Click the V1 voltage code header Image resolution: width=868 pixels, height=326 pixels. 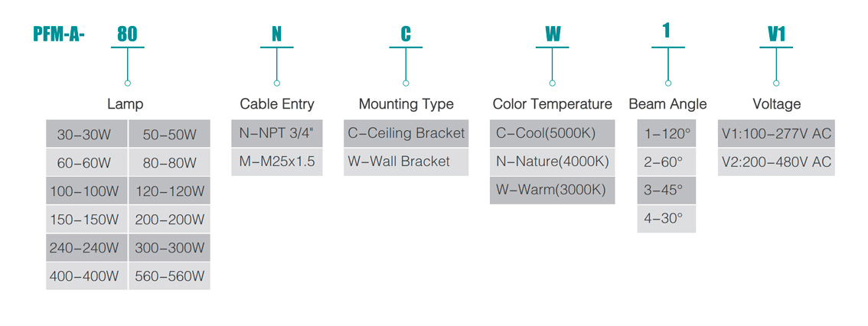pyautogui.click(x=776, y=34)
